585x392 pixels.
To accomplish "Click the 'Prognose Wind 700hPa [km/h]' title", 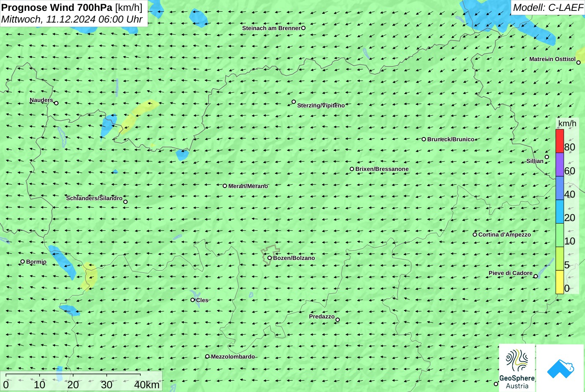I will 72,8.
